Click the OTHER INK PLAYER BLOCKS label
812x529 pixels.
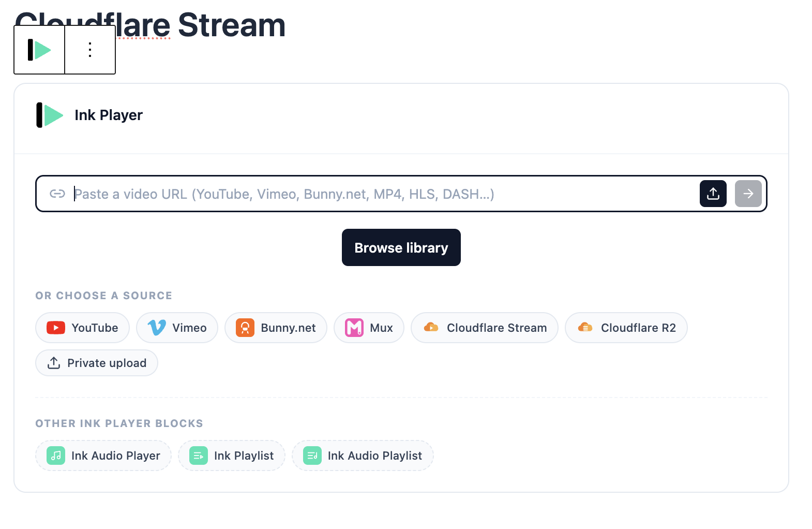click(x=119, y=423)
